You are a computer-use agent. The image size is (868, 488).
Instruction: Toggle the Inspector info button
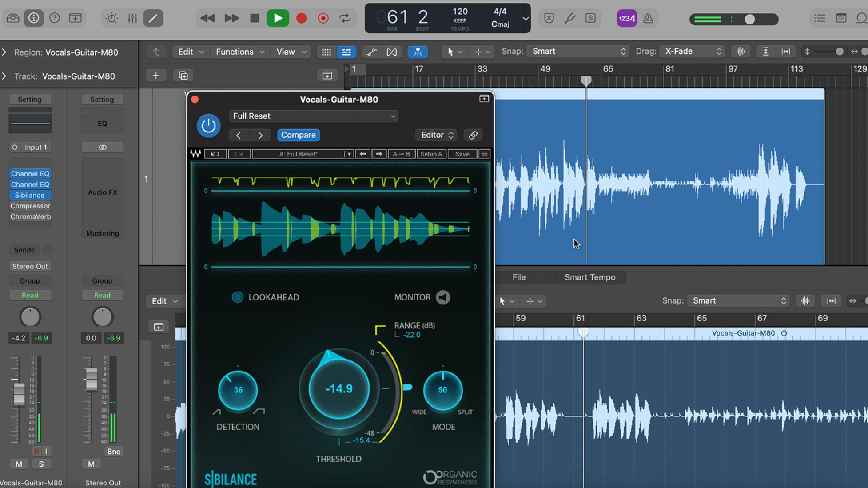tap(34, 18)
